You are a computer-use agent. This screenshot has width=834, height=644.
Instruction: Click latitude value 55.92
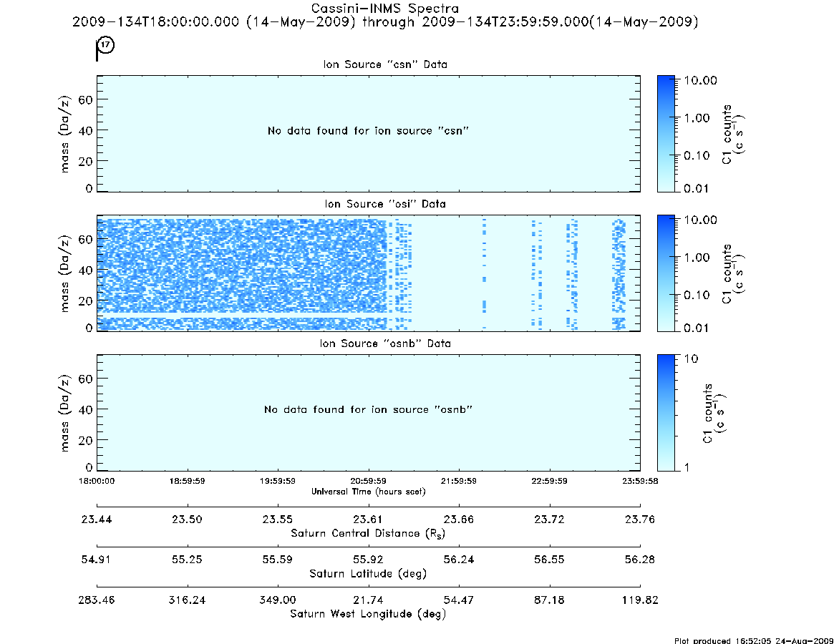[x=368, y=560]
